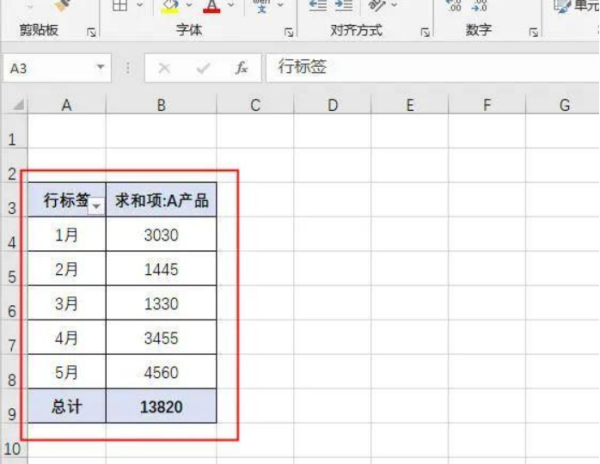The image size is (600, 464).
Task: Select column E header
Action: (x=410, y=105)
